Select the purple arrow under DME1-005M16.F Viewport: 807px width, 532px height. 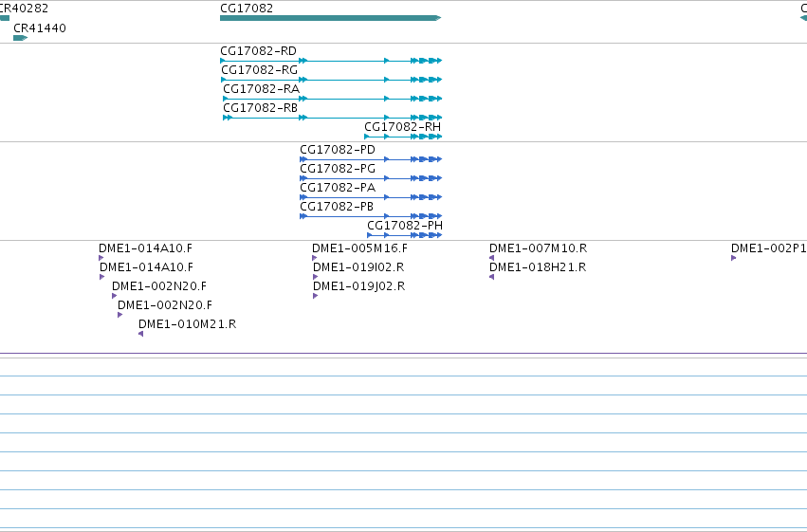pyautogui.click(x=315, y=258)
